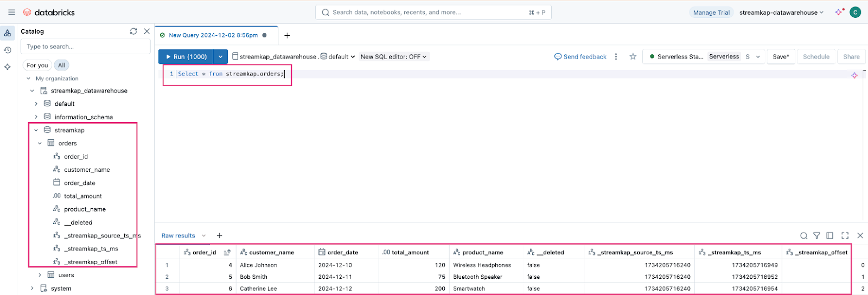The height and width of the screenshot is (295, 868).
Task: Click the users table icon in catalog
Action: (51, 275)
